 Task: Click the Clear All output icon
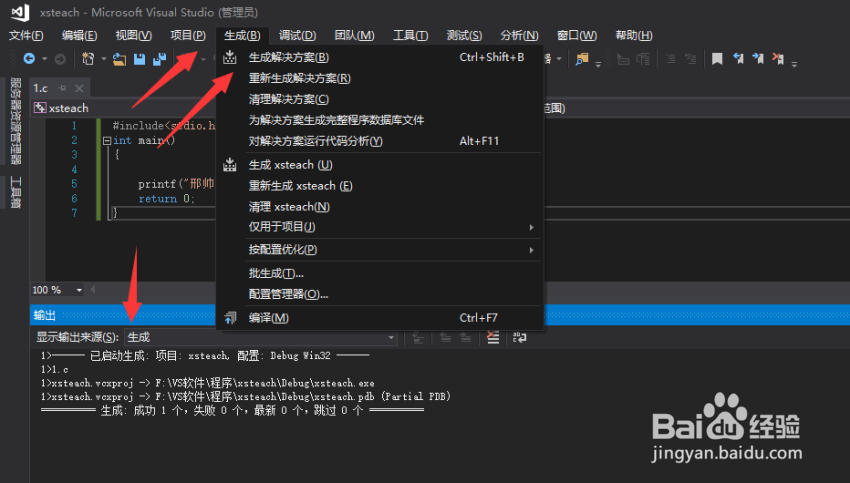[493, 337]
